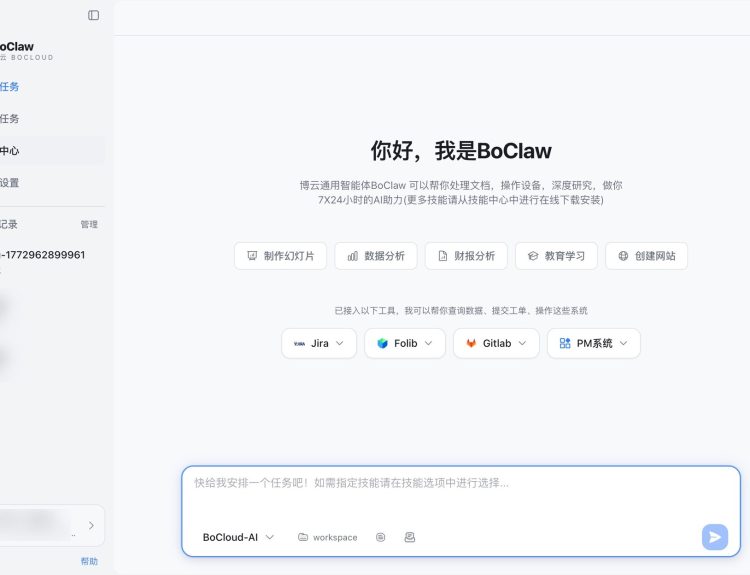Start the 财报分析 document shortcut
Viewport: 750px width, 575px height.
pos(466,256)
